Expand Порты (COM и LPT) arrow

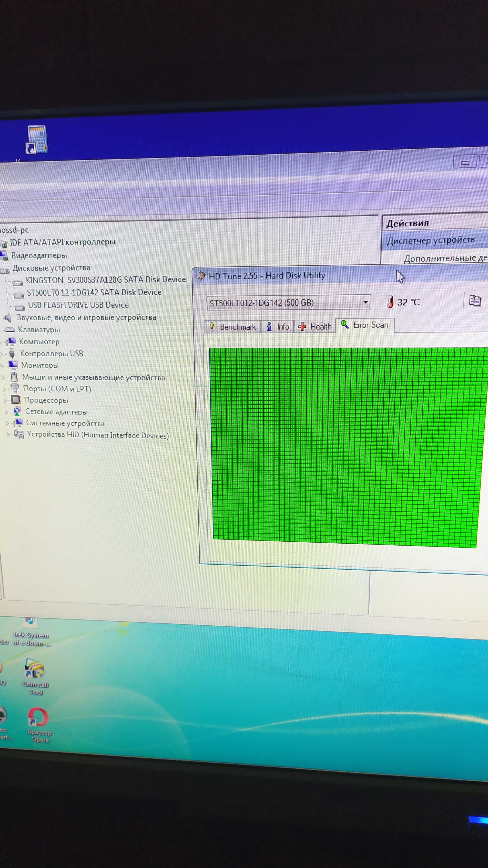[4, 389]
